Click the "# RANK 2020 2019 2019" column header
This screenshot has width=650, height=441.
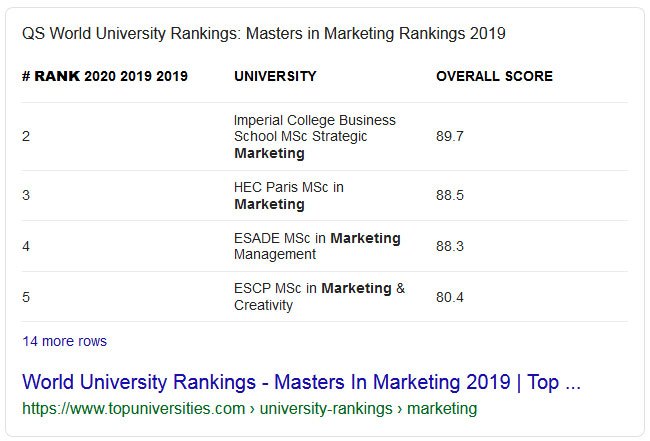(x=104, y=76)
